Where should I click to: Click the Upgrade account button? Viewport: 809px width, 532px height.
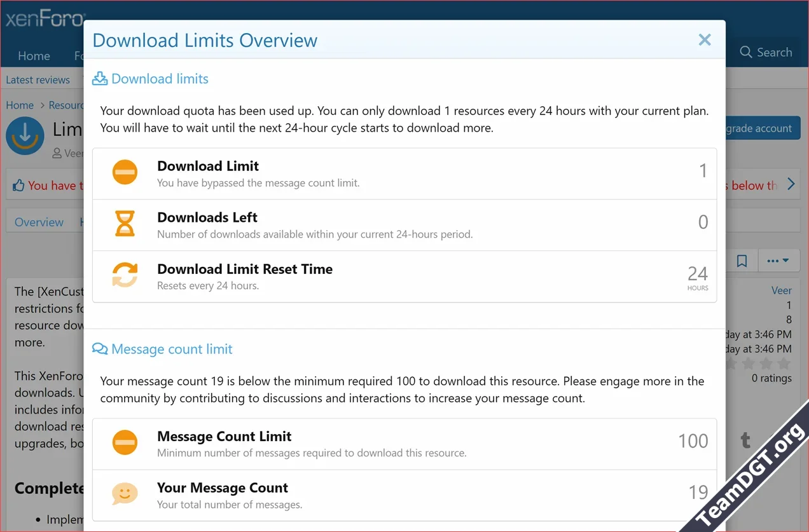pyautogui.click(x=759, y=128)
